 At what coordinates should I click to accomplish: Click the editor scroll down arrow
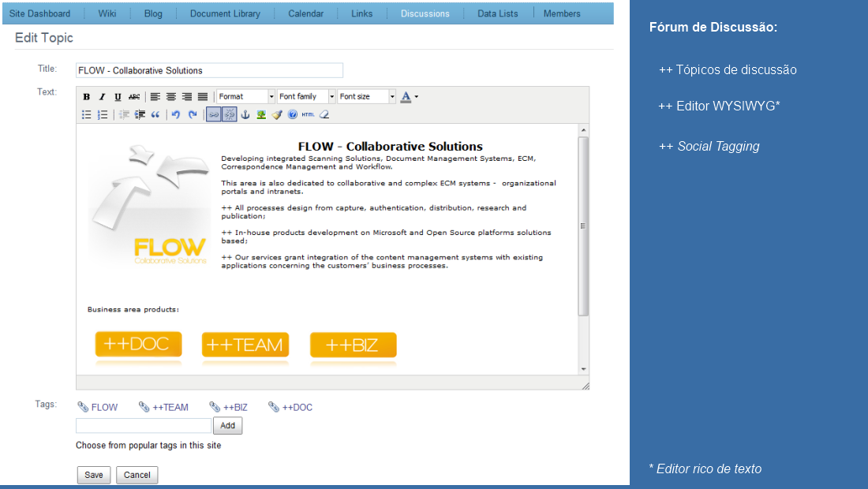pos(583,369)
